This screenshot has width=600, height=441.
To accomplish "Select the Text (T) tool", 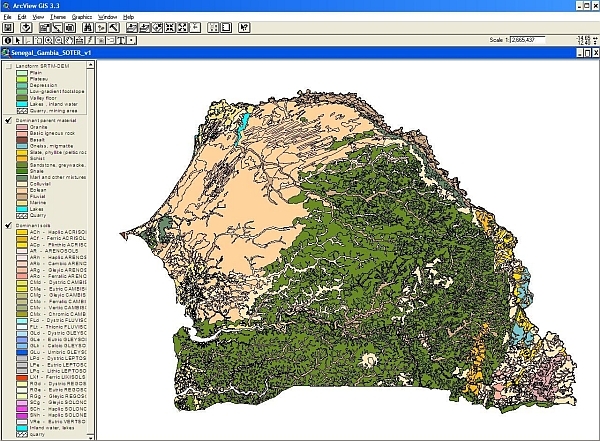I will pos(120,41).
